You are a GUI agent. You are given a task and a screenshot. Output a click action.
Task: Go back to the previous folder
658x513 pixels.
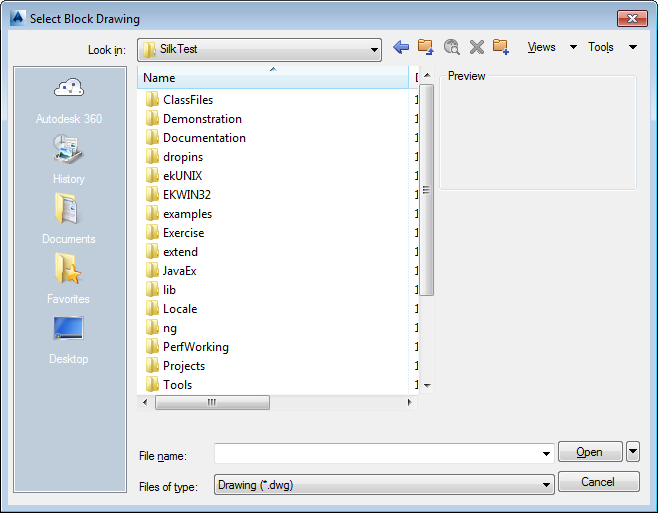tap(401, 47)
